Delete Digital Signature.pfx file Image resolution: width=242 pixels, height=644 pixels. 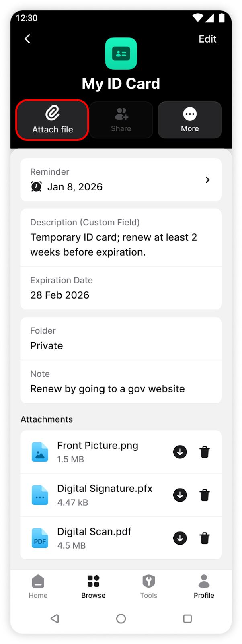(x=205, y=495)
